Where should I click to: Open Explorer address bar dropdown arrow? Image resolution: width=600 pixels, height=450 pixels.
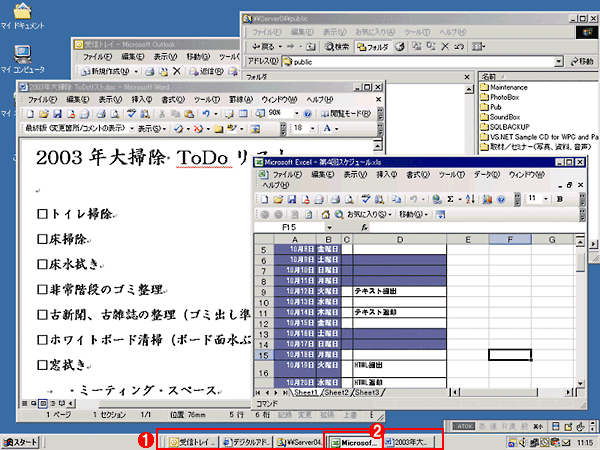pos(559,61)
